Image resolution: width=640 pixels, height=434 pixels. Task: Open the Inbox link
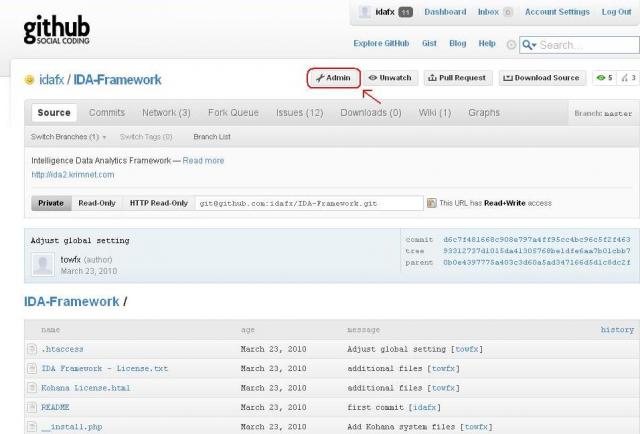(488, 12)
